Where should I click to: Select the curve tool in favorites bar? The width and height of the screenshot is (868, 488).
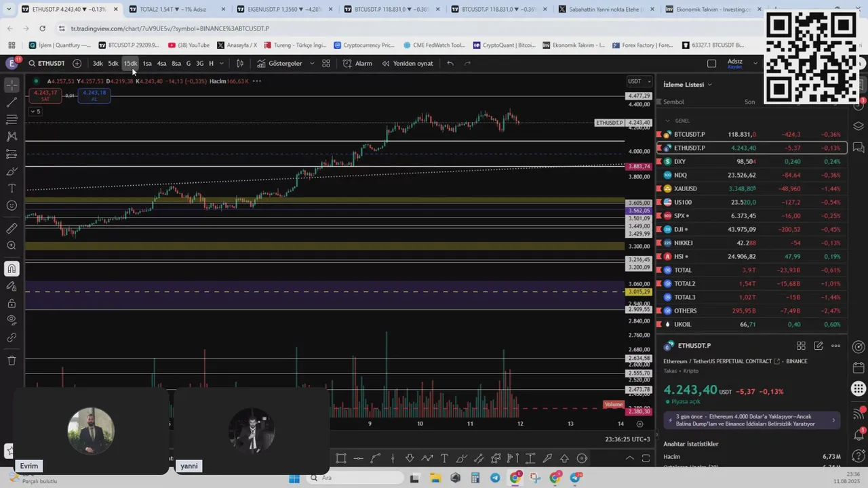[376, 458]
